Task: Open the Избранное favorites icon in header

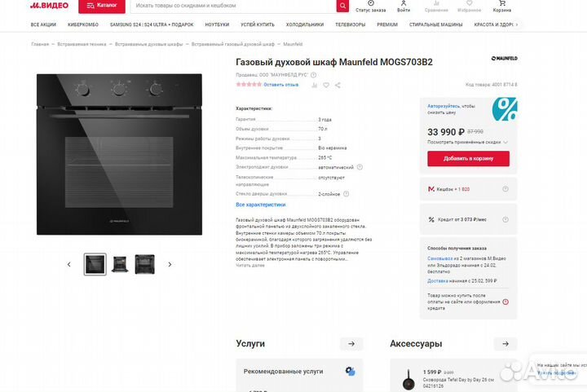Action: click(469, 5)
